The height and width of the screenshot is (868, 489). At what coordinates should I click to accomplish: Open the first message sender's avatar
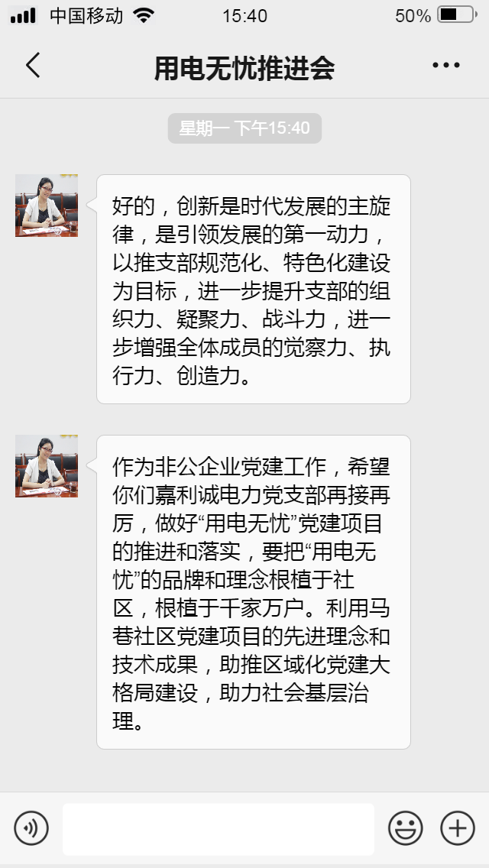tap(47, 206)
